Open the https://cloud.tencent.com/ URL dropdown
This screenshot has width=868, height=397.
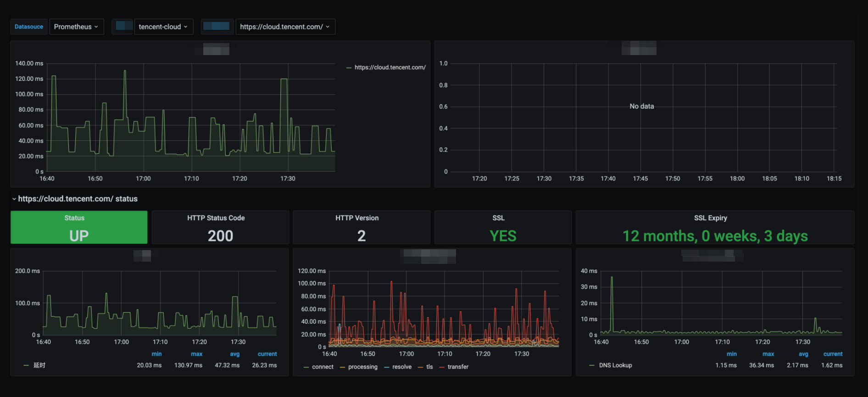coord(284,27)
